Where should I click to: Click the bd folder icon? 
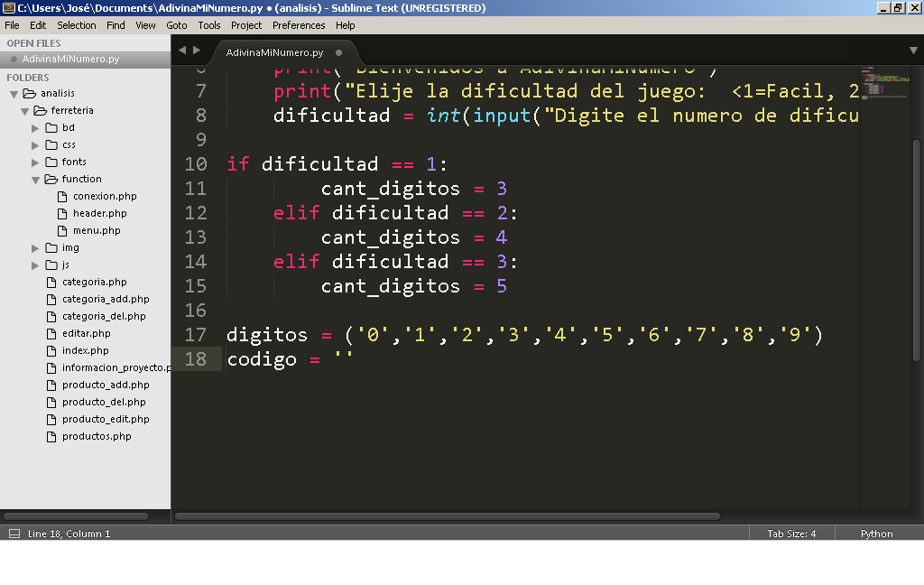click(51, 127)
